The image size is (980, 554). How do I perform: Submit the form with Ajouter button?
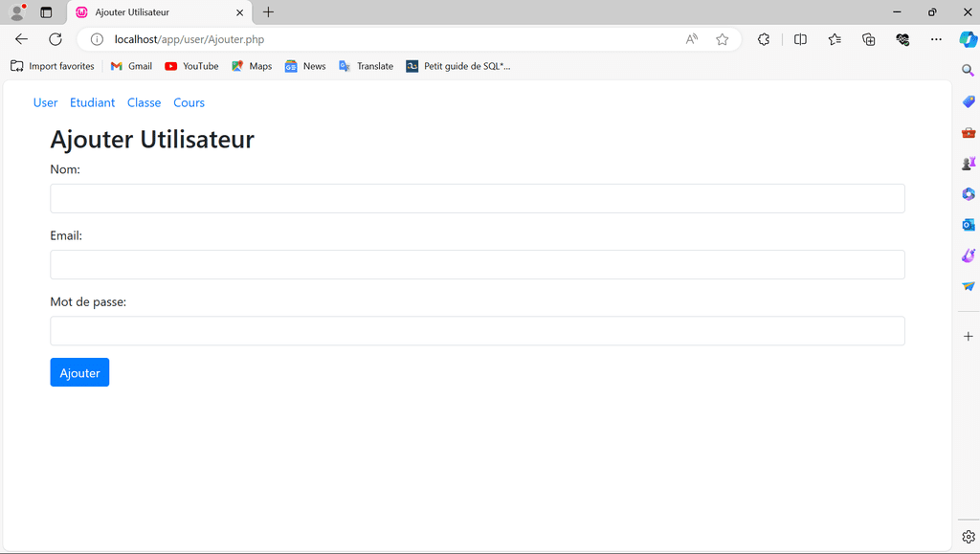79,372
